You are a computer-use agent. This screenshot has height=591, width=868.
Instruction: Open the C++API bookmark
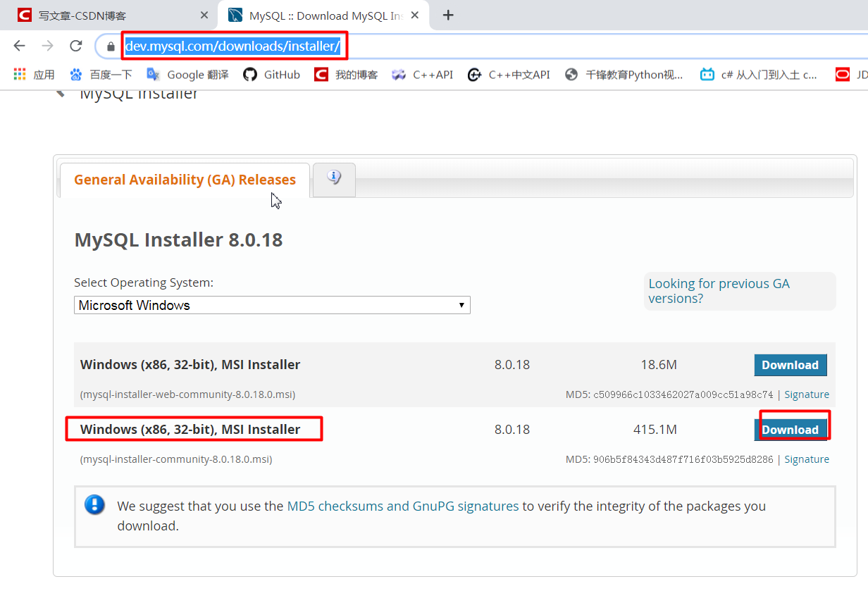(x=423, y=75)
